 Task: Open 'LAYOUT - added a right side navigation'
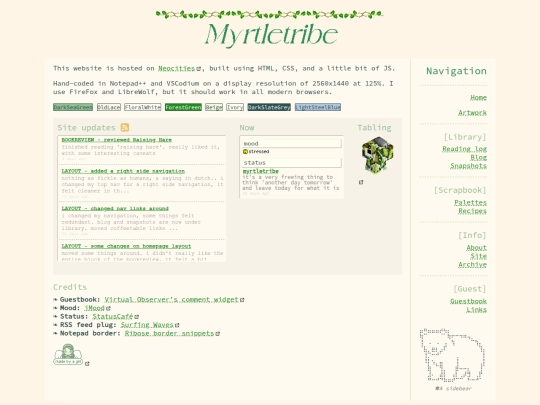(x=123, y=171)
